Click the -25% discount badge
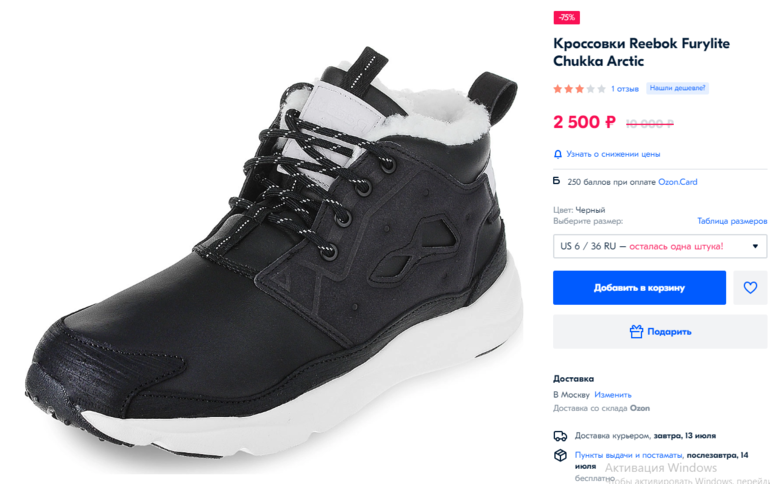This screenshot has height=484, width=770. (x=566, y=18)
